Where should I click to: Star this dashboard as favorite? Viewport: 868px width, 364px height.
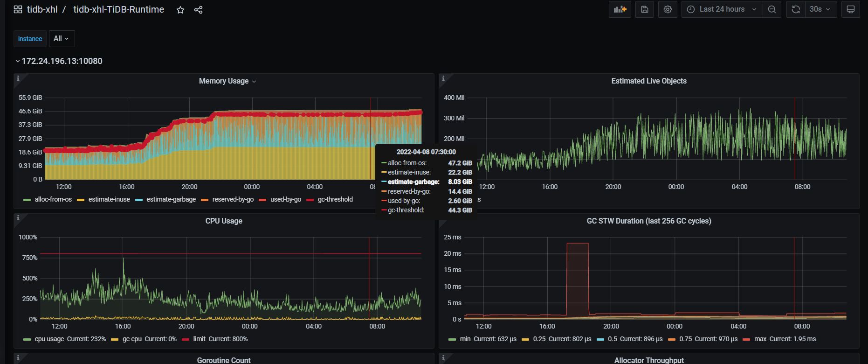[x=180, y=10]
